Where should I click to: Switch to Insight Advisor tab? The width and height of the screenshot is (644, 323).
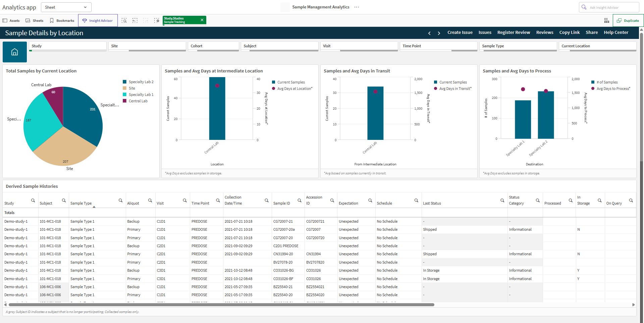point(98,21)
